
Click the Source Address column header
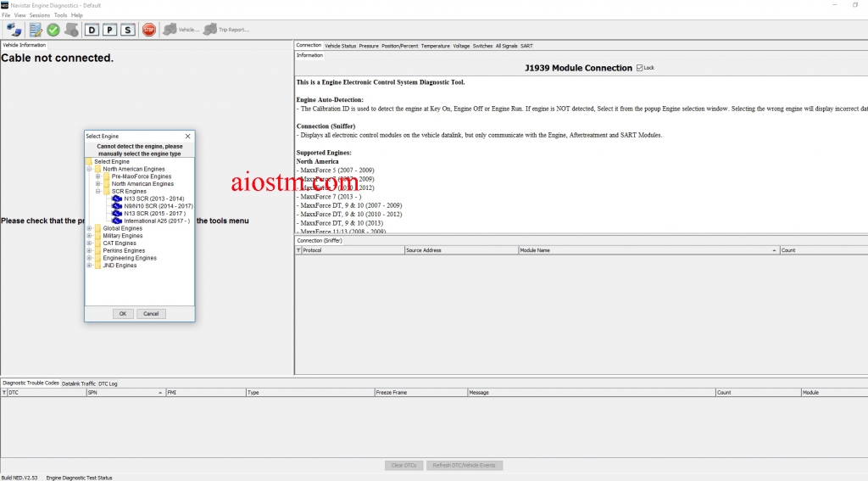pyautogui.click(x=461, y=250)
